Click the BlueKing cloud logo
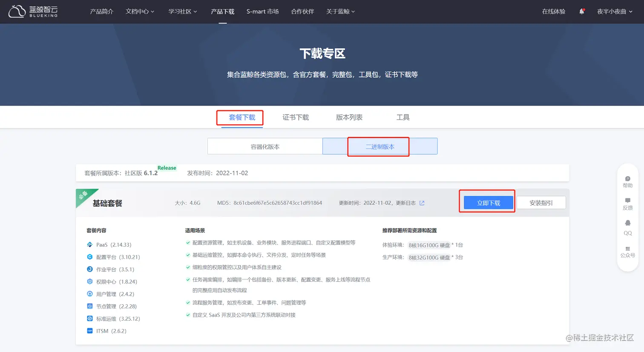This screenshot has width=644, height=352. coord(33,11)
